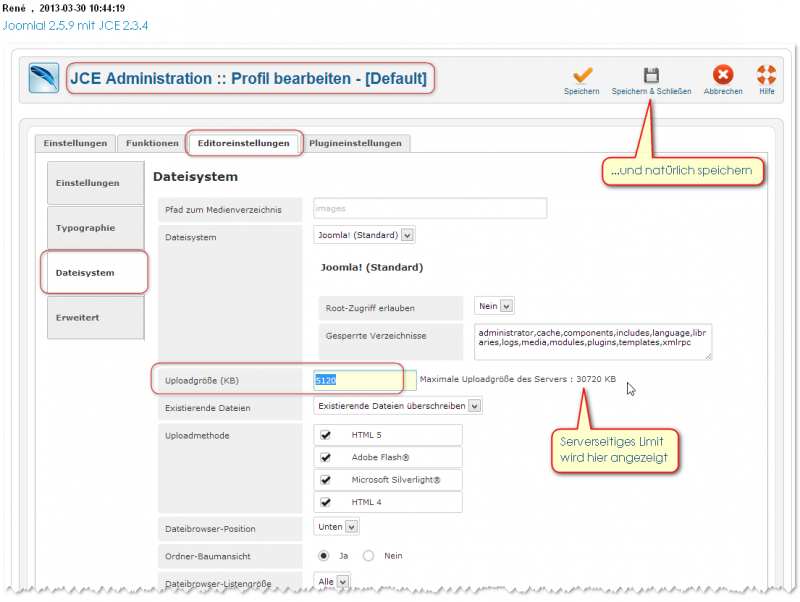Switch to the Plugineinstellungen tab
This screenshot has height=602, width=800.
[x=356, y=143]
